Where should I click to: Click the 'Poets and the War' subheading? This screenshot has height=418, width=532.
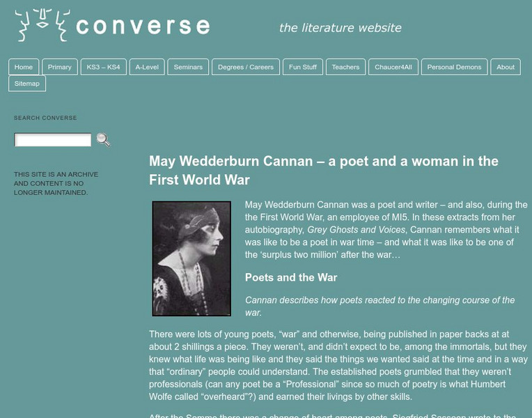pyautogui.click(x=291, y=277)
